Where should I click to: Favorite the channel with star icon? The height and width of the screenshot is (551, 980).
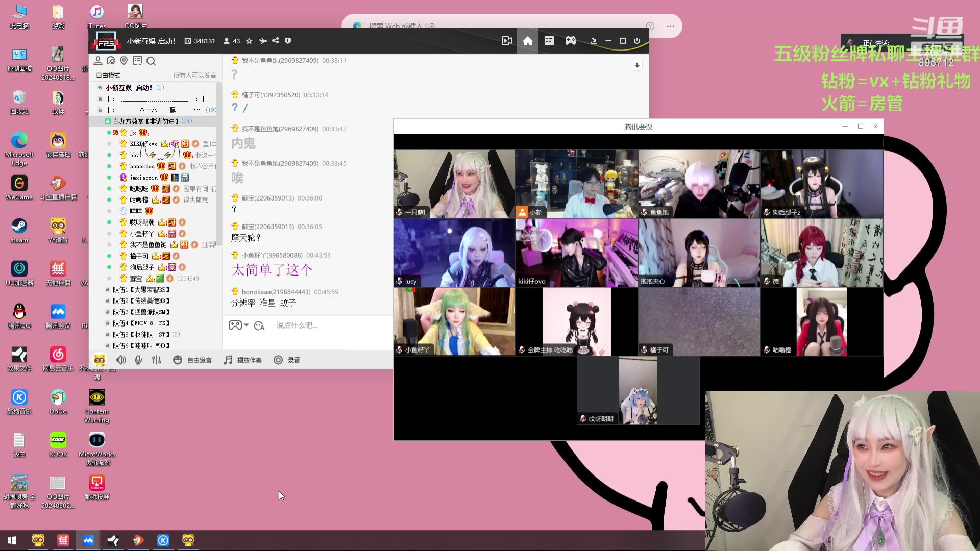click(x=249, y=41)
